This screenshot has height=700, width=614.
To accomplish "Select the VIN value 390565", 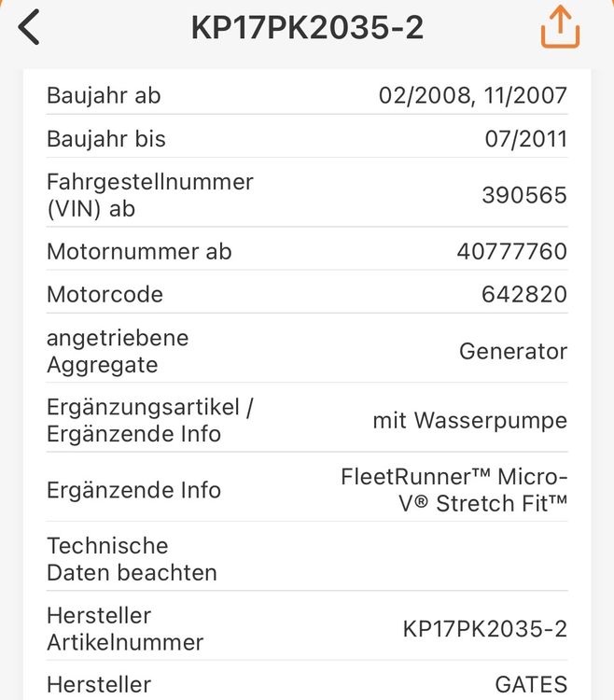I will [x=524, y=195].
